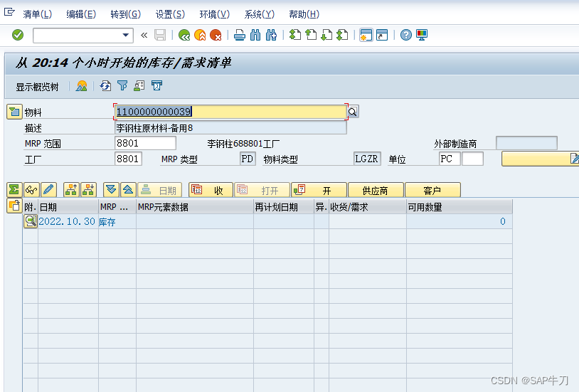Click MRP元素数据 column header
The height and width of the screenshot is (392, 579).
(195, 207)
